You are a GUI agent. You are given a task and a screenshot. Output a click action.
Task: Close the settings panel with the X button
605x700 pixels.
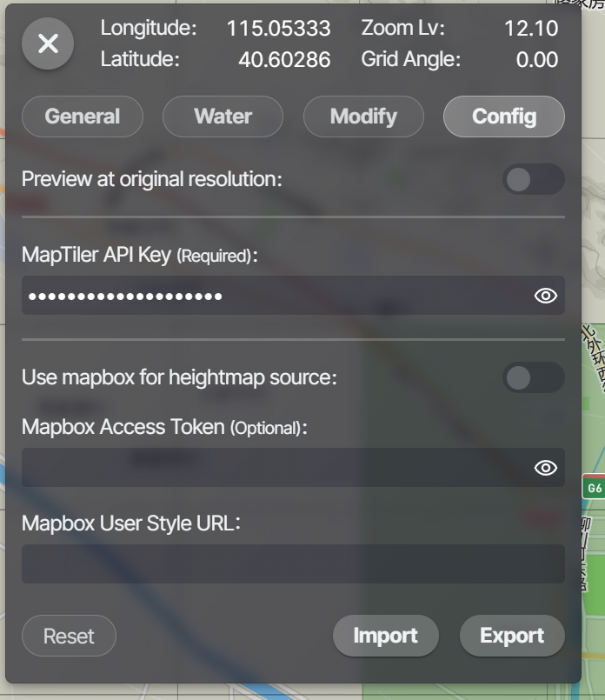[48, 43]
